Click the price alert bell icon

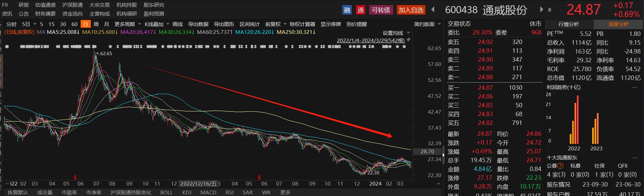(x=549, y=10)
